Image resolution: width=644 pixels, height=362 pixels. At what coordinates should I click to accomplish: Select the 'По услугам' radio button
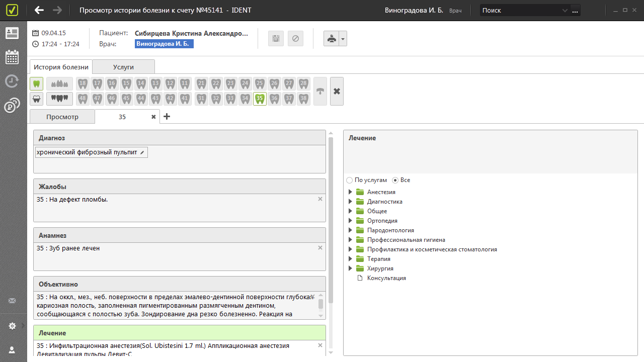click(350, 180)
